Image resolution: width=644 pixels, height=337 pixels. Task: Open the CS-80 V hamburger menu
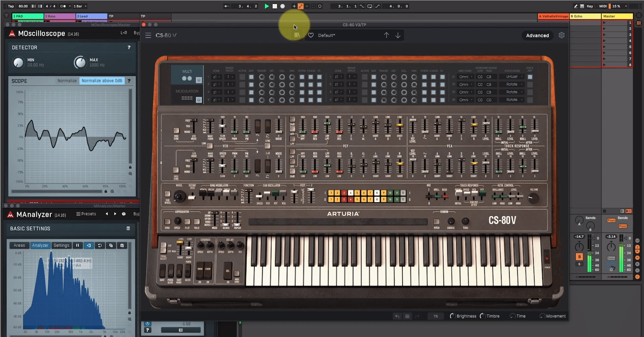point(148,35)
